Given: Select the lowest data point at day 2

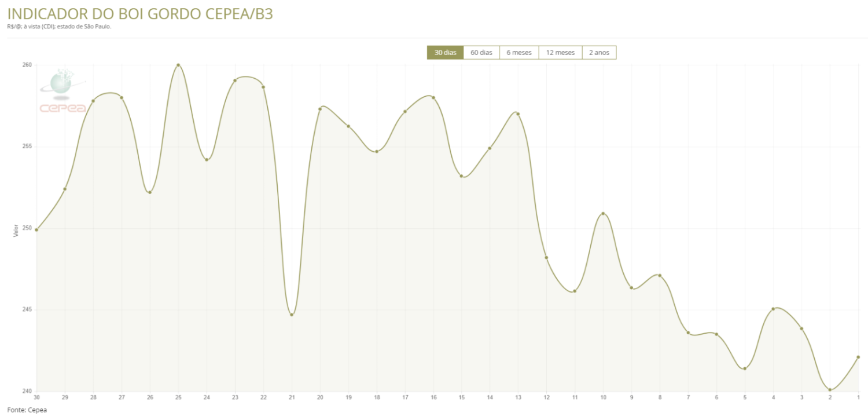Looking at the screenshot, I should pos(830,390).
